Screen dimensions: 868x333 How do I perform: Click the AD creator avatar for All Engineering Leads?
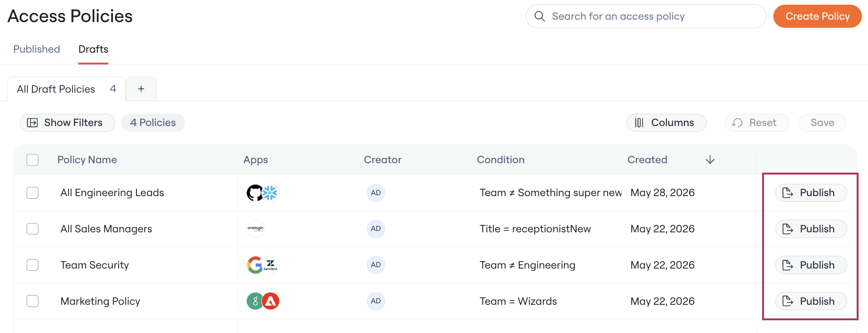point(376,193)
